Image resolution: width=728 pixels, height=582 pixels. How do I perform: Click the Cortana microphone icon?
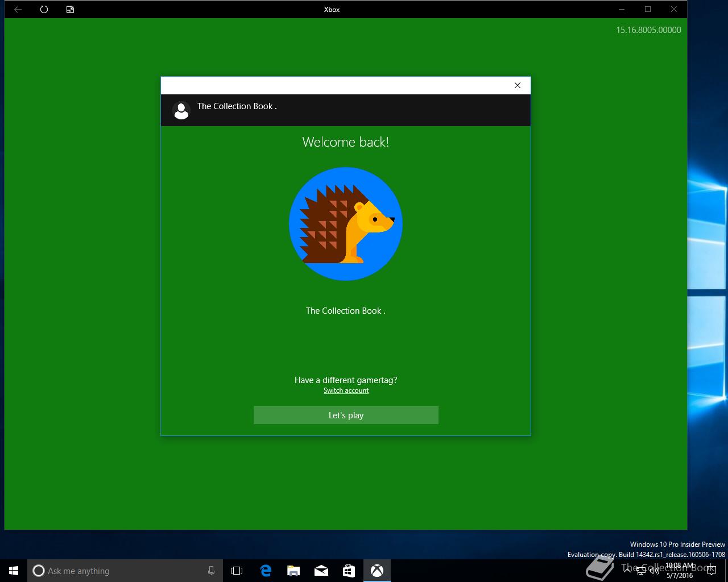pyautogui.click(x=211, y=571)
